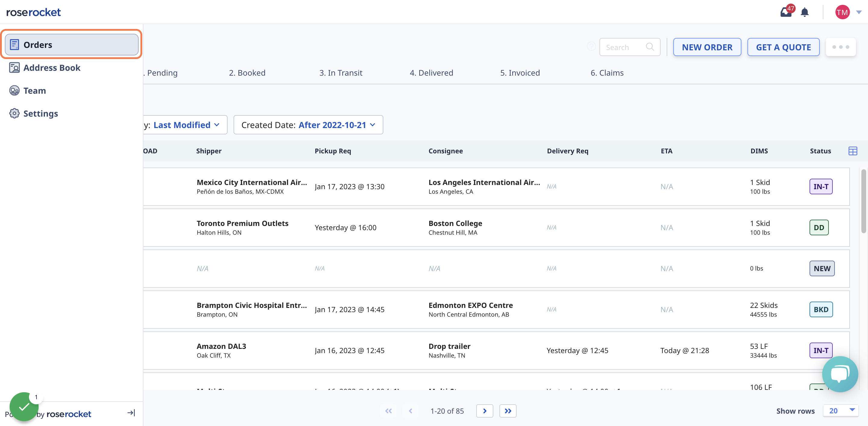
Task: Click Today @ 21:28 ETA cell
Action: pos(684,350)
